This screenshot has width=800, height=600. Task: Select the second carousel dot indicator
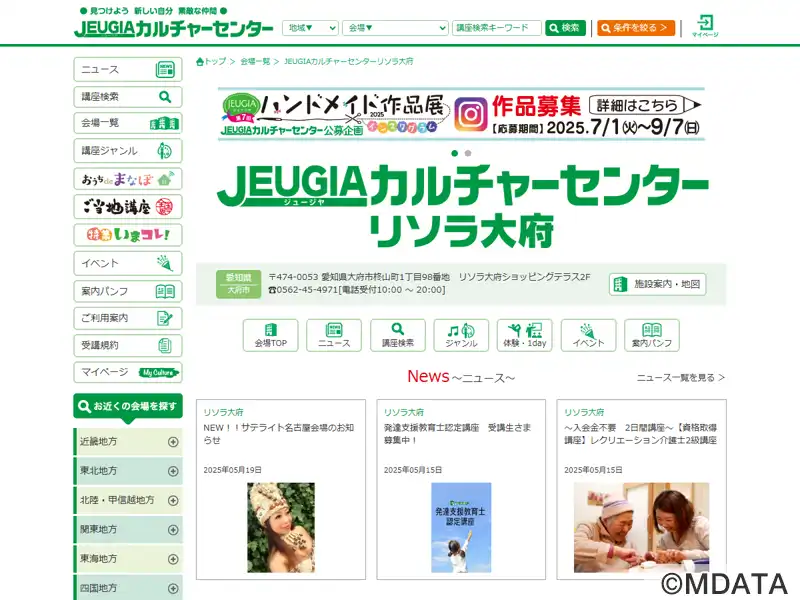pyautogui.click(x=468, y=153)
